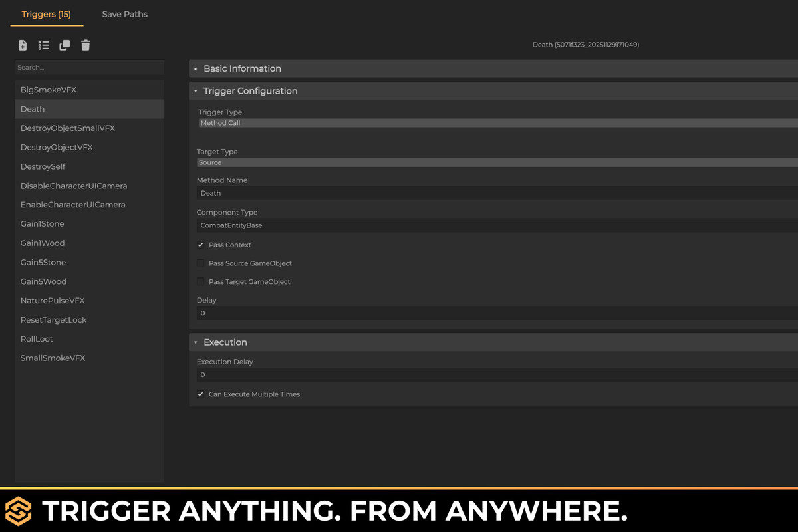
Task: Click the list view icon in toolbar
Action: click(44, 45)
